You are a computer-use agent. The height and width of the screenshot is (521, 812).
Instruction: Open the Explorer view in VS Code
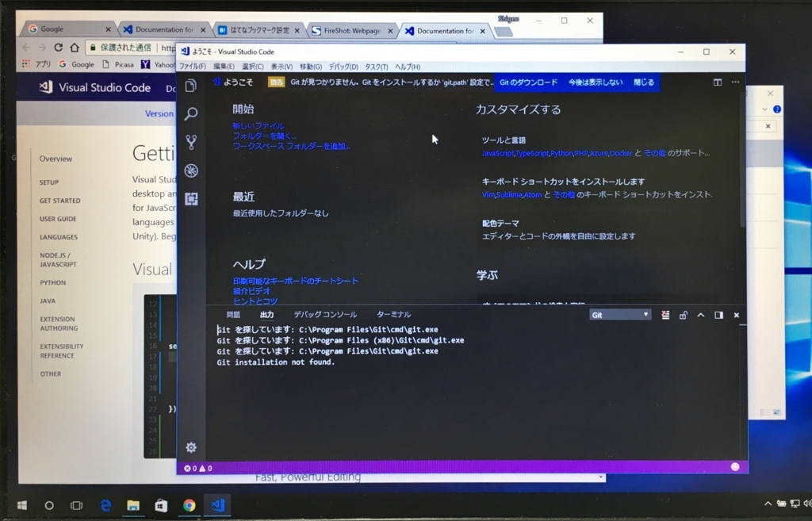click(x=190, y=86)
